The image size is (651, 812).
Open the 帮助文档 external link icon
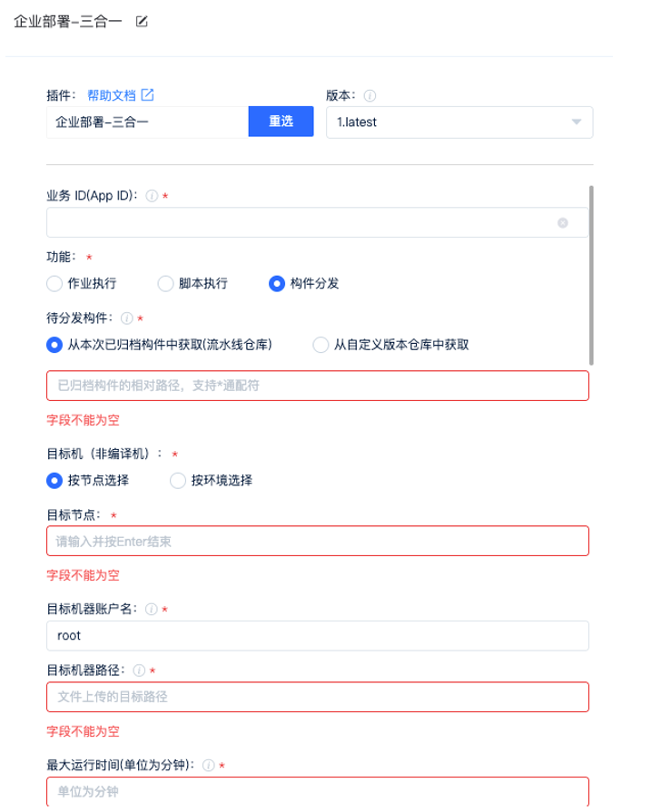click(x=147, y=94)
